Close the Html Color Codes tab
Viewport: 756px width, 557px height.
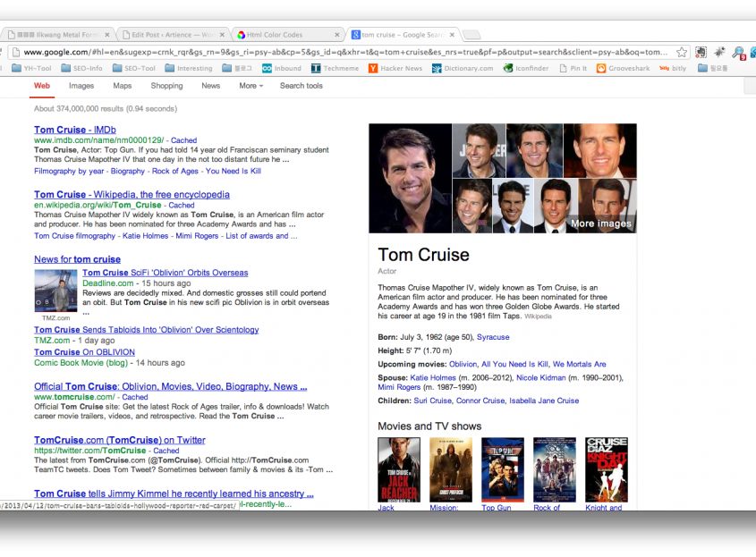pyautogui.click(x=337, y=35)
